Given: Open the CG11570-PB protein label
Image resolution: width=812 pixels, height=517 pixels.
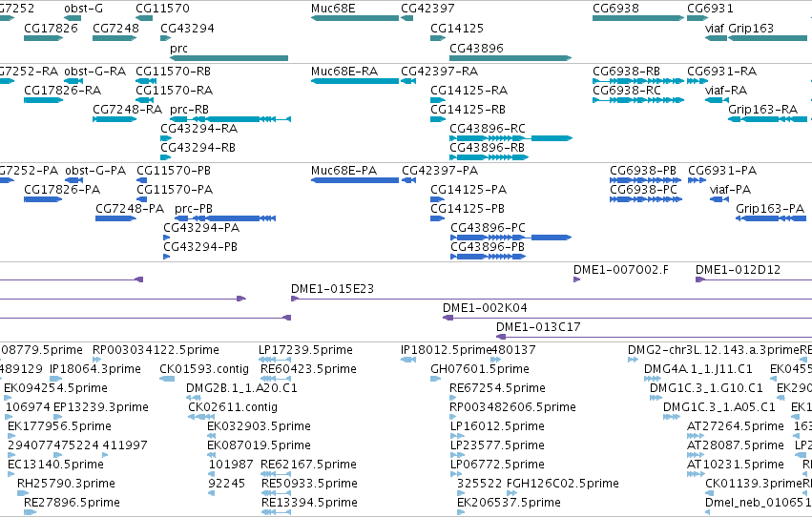Looking at the screenshot, I should pos(174,171).
